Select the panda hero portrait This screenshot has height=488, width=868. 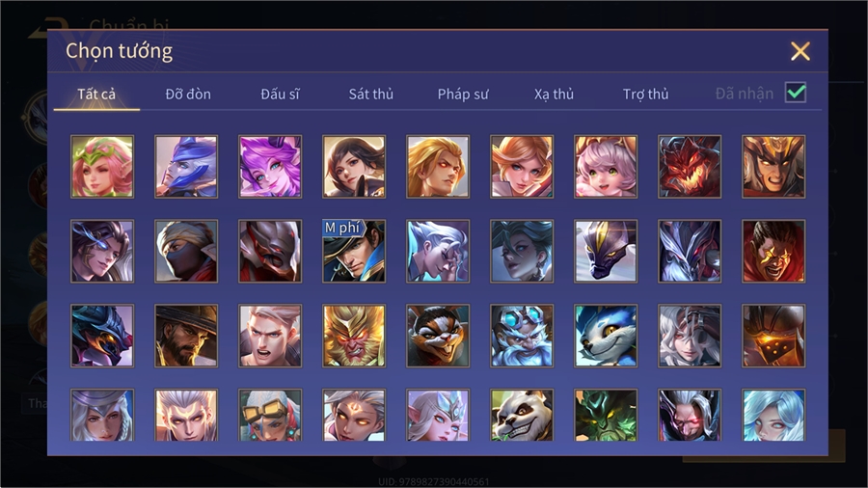click(522, 415)
